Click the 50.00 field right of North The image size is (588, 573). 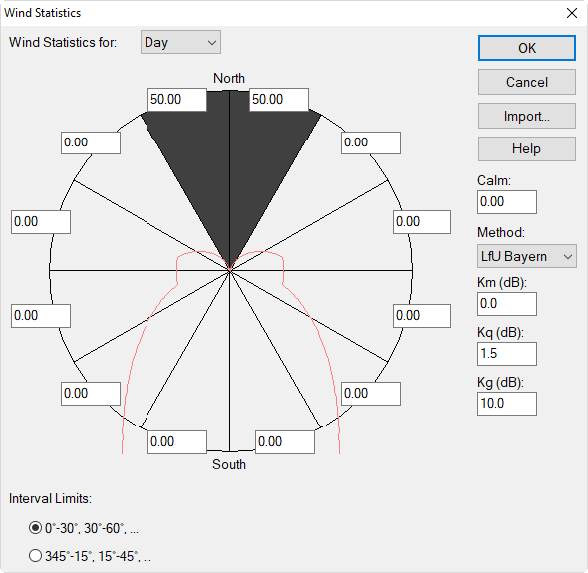tap(279, 100)
